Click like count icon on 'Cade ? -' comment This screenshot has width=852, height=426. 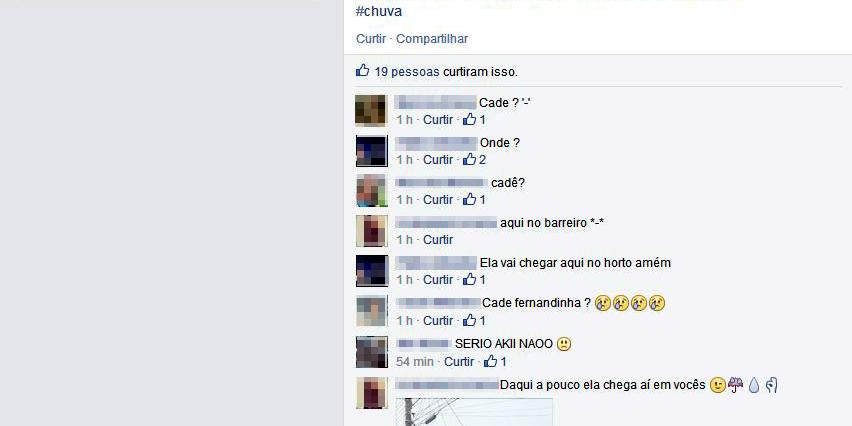pyautogui.click(x=469, y=120)
